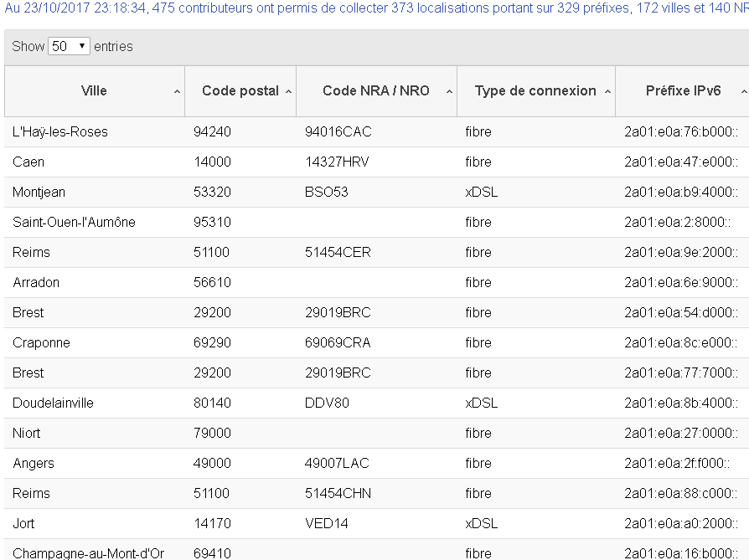Screen dimensions: 749x560
Task: Sort by Code NRA / NRO header
Action: click(x=376, y=90)
